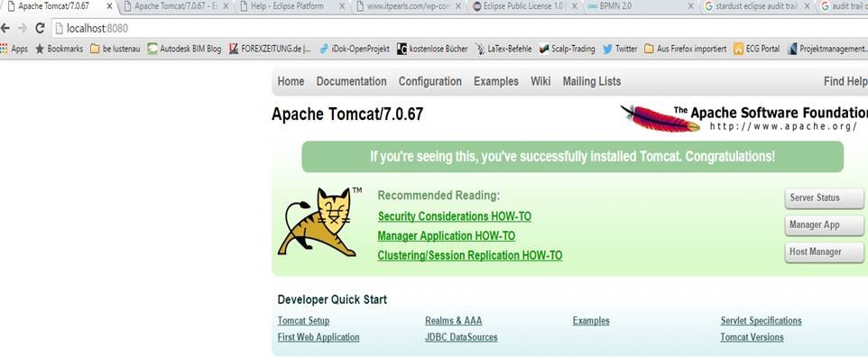
Task: Click the Server Status button
Action: tap(825, 198)
